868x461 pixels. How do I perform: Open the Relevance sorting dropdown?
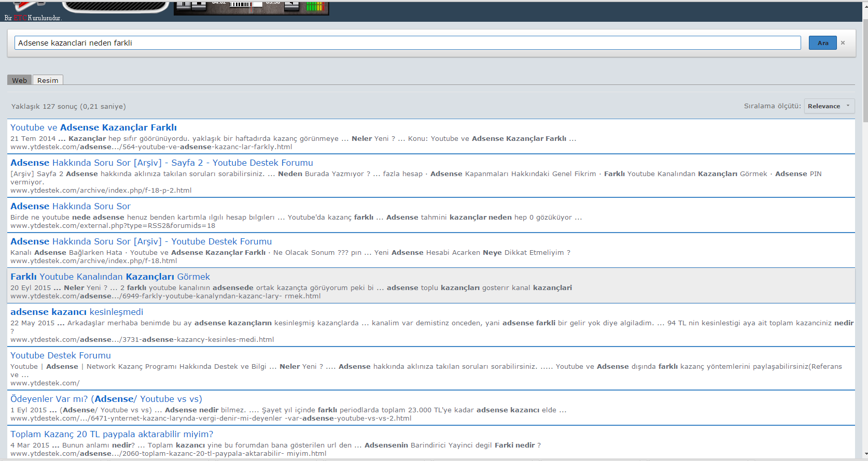[829, 106]
